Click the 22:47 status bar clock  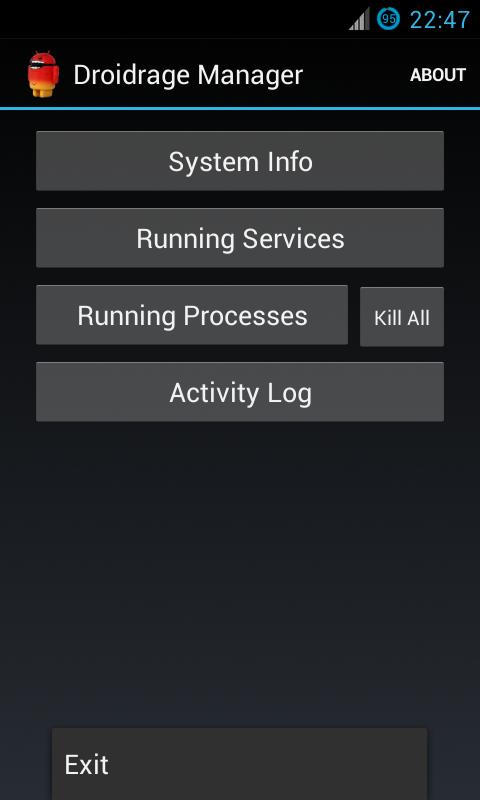coord(439,20)
